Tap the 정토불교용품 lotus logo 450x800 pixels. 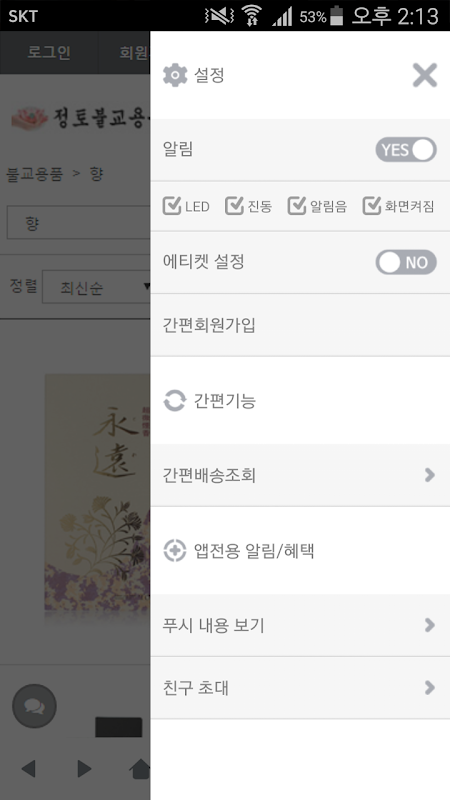point(30,118)
